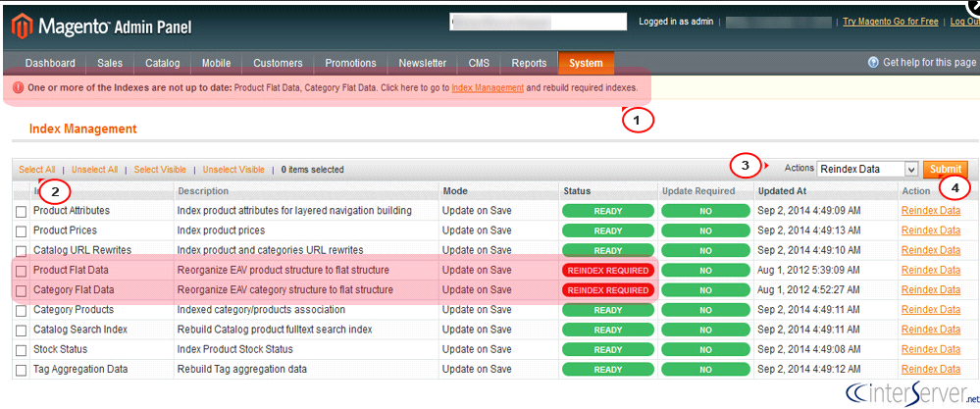Click the help question mark icon
980x409 pixels.
click(873, 63)
